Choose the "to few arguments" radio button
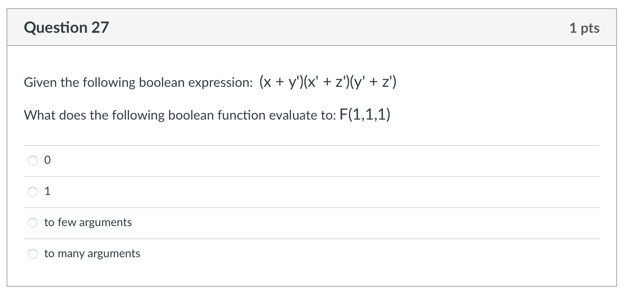Viewport: 644px width, 299px height. tap(33, 222)
